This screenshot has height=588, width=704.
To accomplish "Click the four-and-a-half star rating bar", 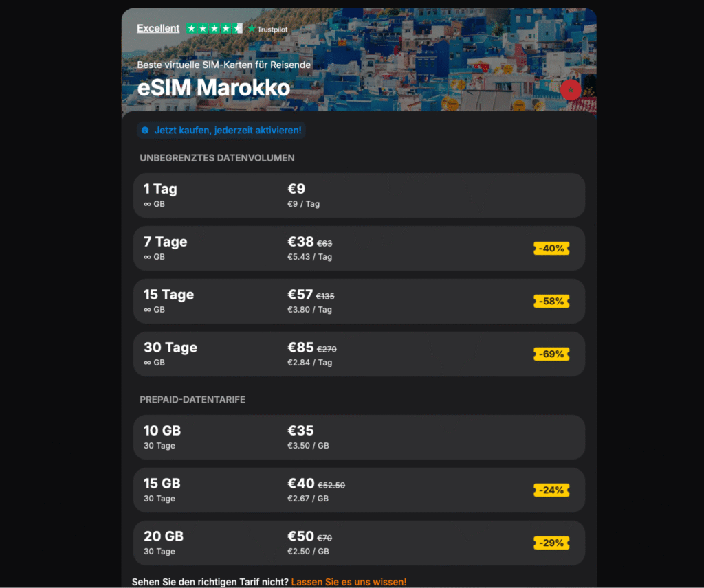I will (x=214, y=28).
